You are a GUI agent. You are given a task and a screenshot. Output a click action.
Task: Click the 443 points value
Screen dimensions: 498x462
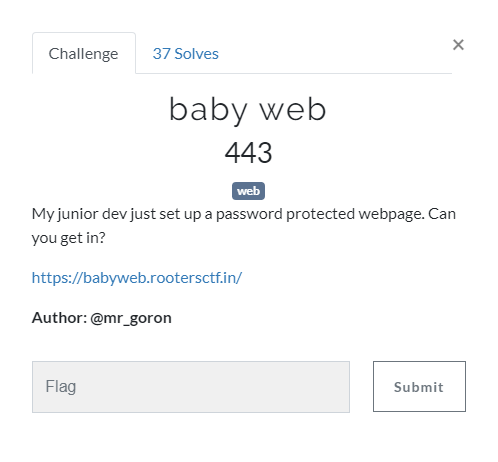click(248, 153)
